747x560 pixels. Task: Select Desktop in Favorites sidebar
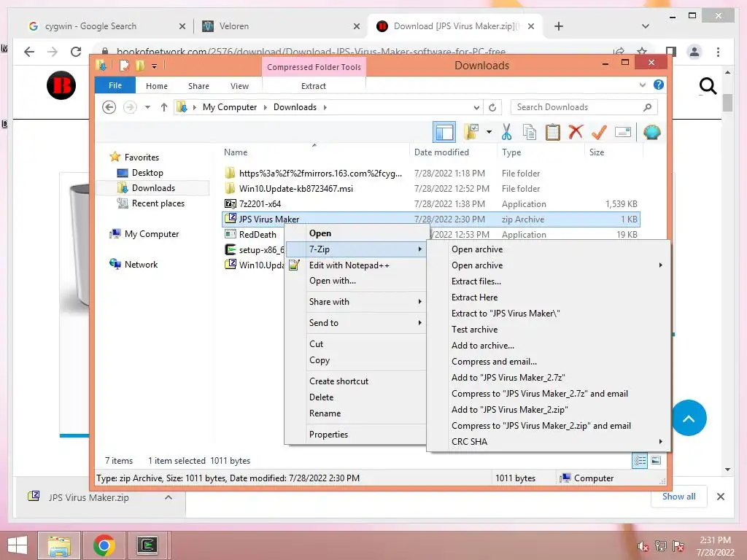(147, 172)
